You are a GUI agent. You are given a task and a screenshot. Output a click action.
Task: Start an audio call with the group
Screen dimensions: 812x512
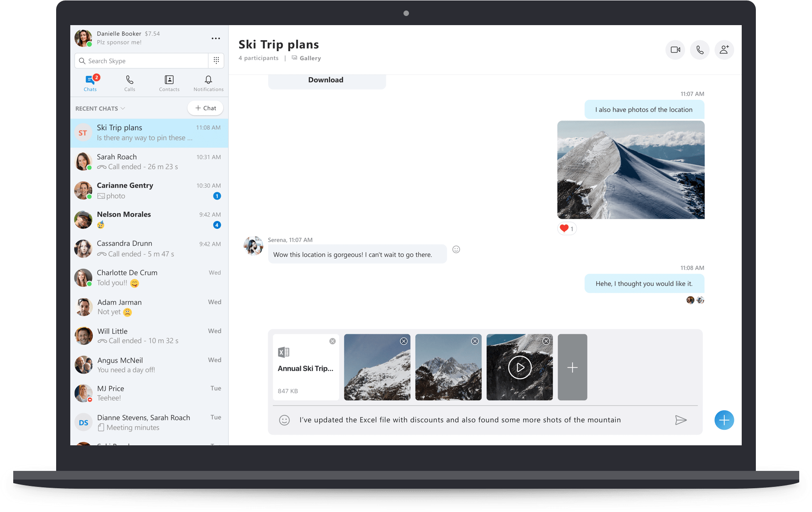point(700,50)
